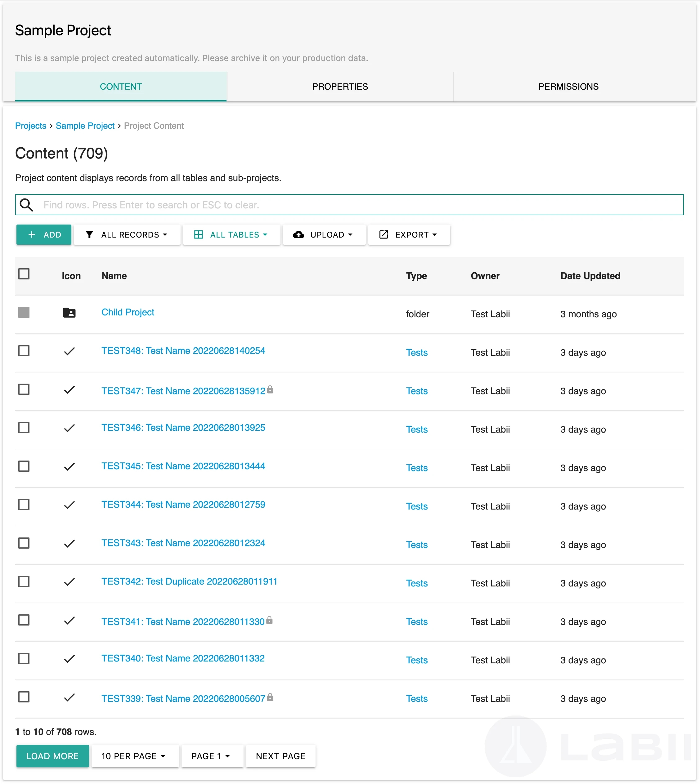The image size is (700, 784).
Task: Click the lock icon beside TEST341
Action: point(269,620)
